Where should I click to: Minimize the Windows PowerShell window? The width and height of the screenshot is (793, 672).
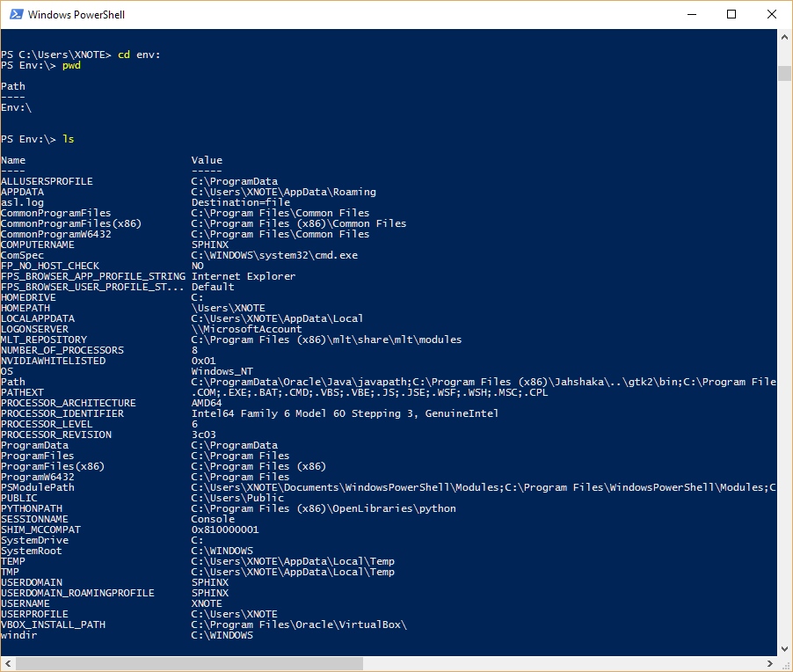692,14
